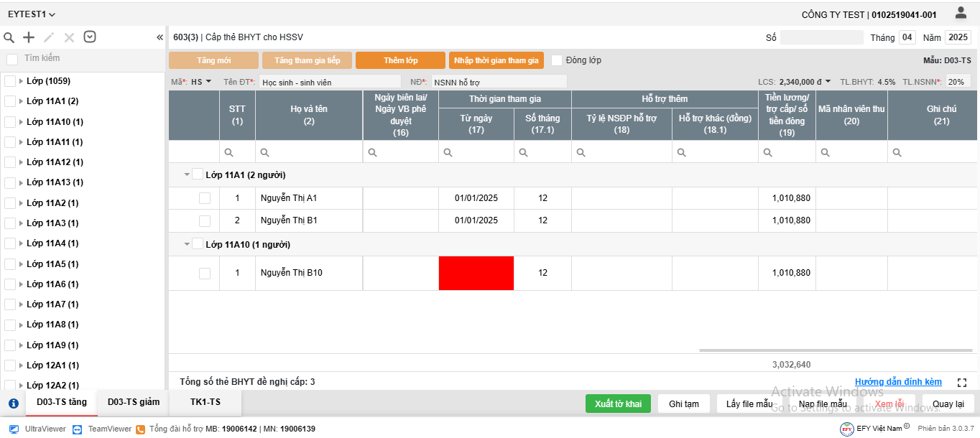Viewport: 980px width, 438px height.
Task: Click the Số number input field
Action: click(821, 37)
